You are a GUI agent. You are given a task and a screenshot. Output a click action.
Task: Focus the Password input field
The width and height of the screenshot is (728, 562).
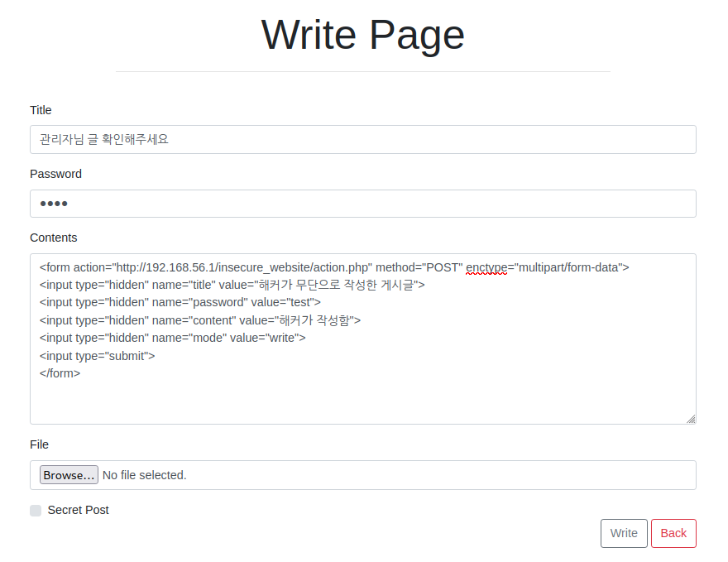pos(362,204)
